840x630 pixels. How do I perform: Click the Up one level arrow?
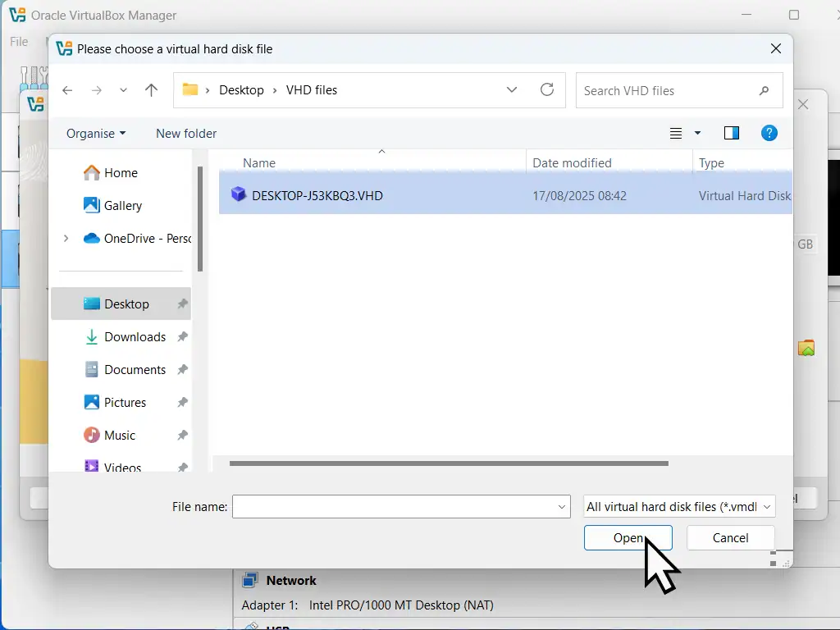click(151, 90)
